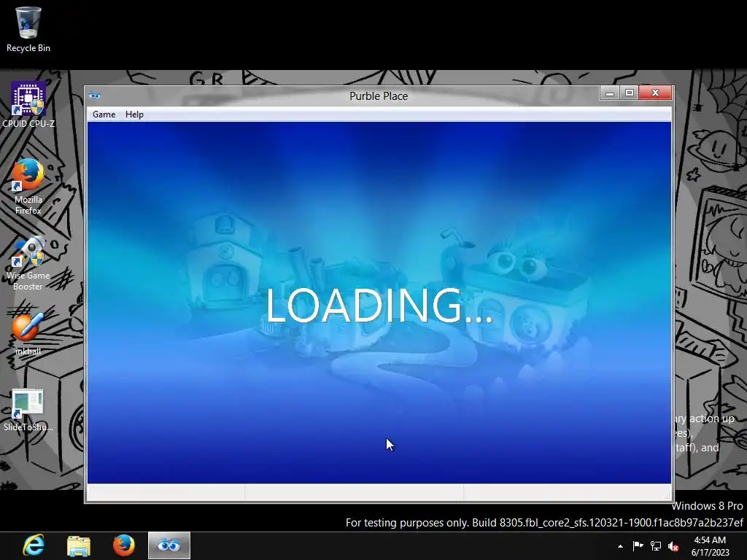
Task: Minimize the Purble Place window
Action: 609,93
